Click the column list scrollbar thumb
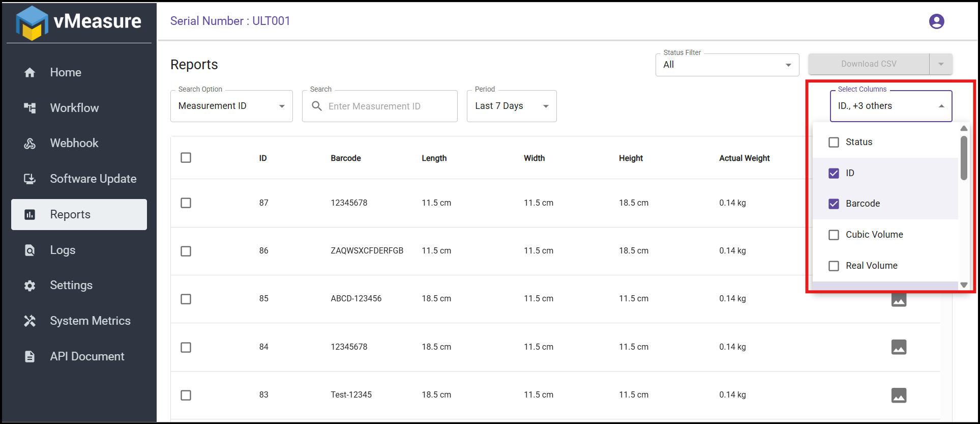980x424 pixels. pyautogui.click(x=964, y=158)
